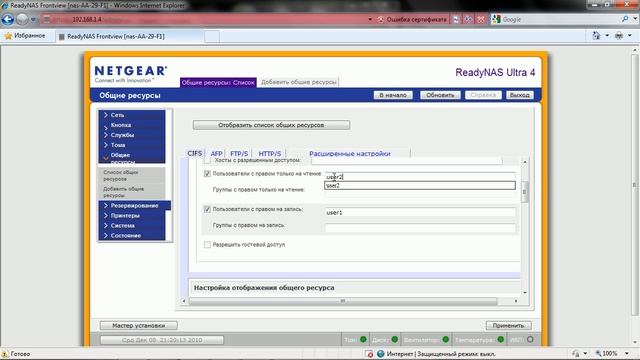Click the inner panel vertical scrollbar thumb
This screenshot has height=360, width=640.
[x=525, y=192]
